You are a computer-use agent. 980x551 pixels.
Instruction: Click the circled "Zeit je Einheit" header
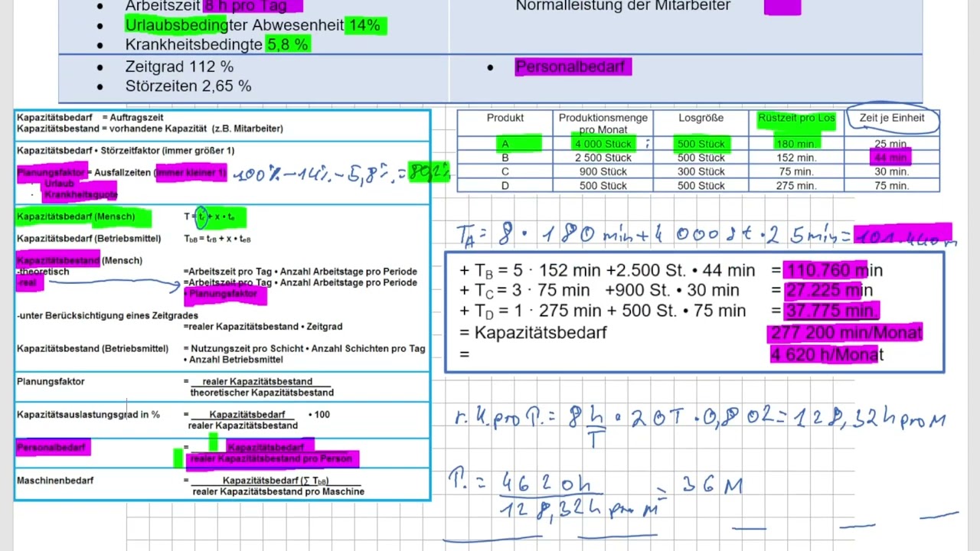[x=892, y=118]
